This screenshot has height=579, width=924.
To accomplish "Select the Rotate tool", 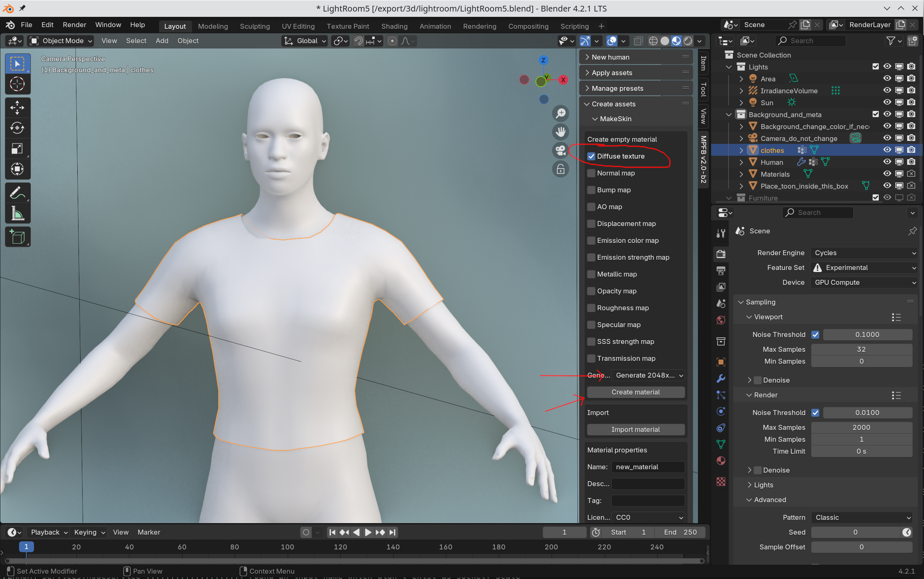I will 17,128.
